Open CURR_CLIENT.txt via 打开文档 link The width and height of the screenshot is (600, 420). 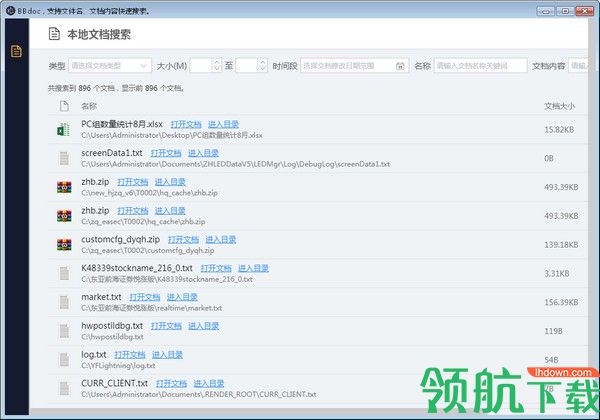point(171,383)
